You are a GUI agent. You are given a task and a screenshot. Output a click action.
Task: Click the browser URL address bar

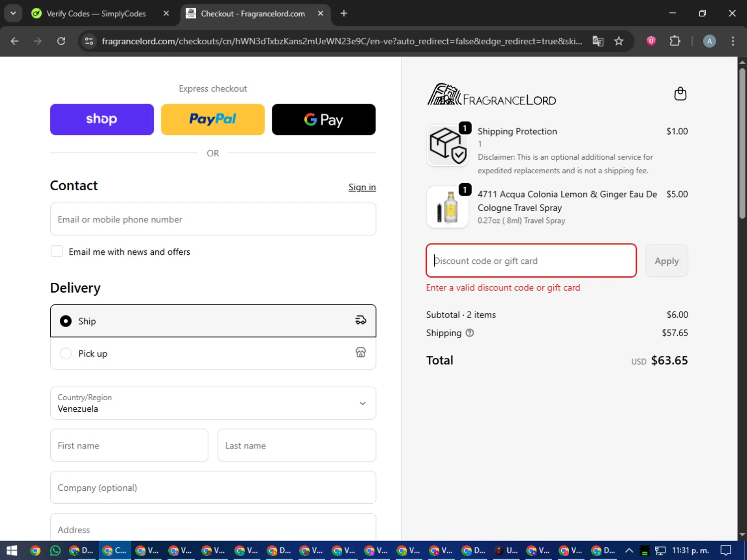(x=342, y=41)
